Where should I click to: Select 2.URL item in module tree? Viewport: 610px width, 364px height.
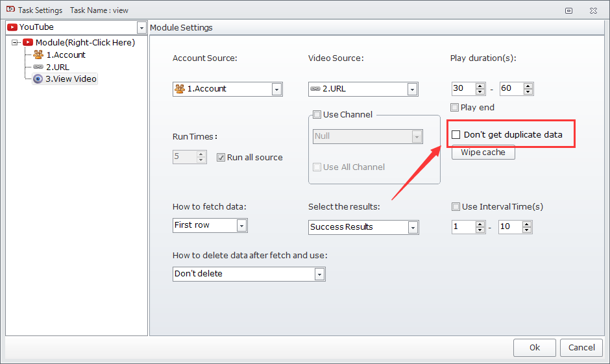click(x=58, y=67)
